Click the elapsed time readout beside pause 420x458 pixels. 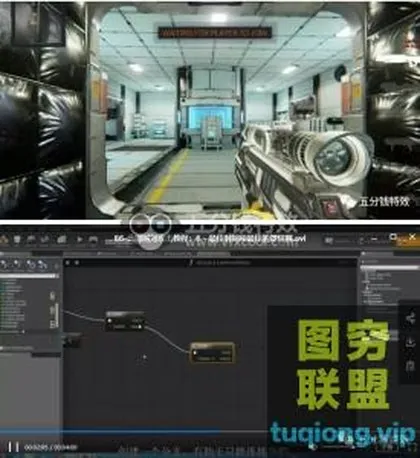tap(50, 447)
